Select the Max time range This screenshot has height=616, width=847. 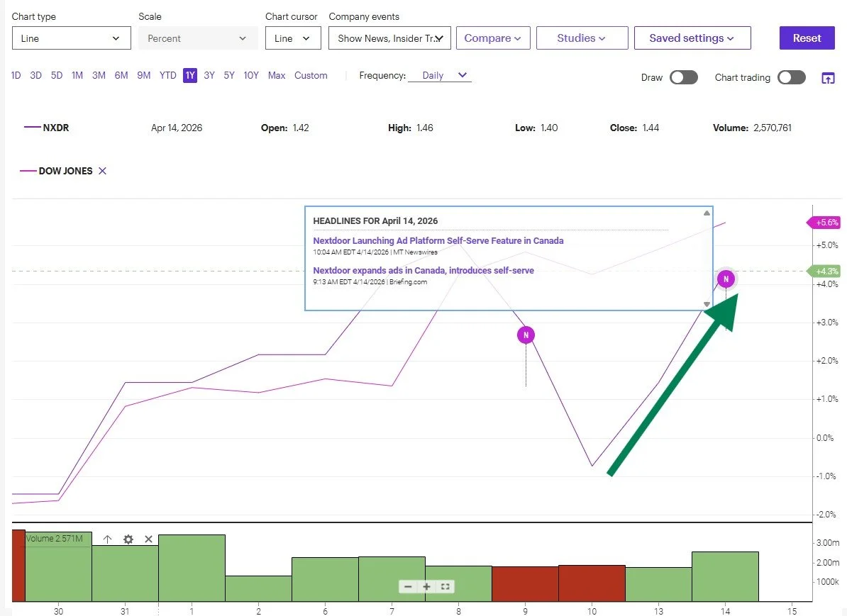coord(277,76)
